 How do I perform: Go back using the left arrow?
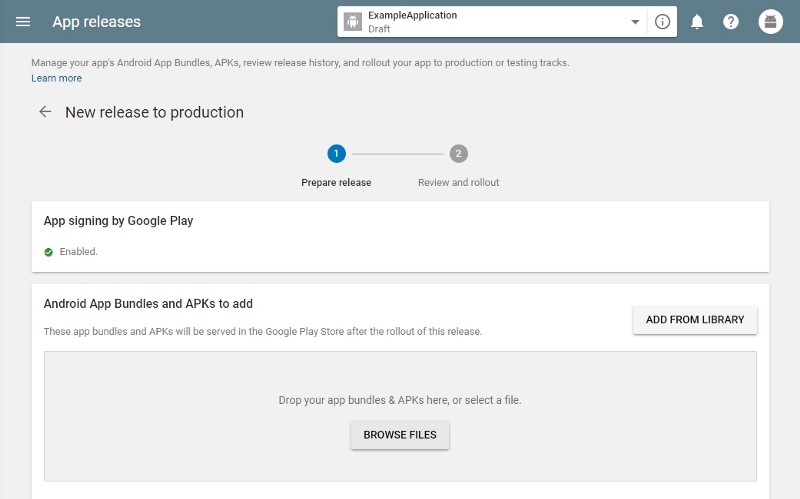tap(45, 112)
